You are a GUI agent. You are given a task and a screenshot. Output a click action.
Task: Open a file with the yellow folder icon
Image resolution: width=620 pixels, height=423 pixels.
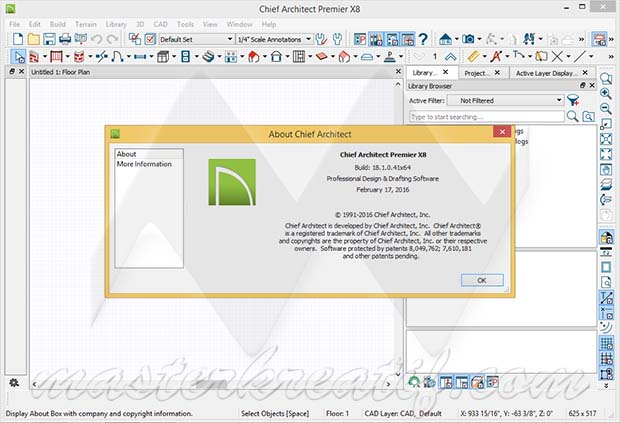(x=34, y=39)
